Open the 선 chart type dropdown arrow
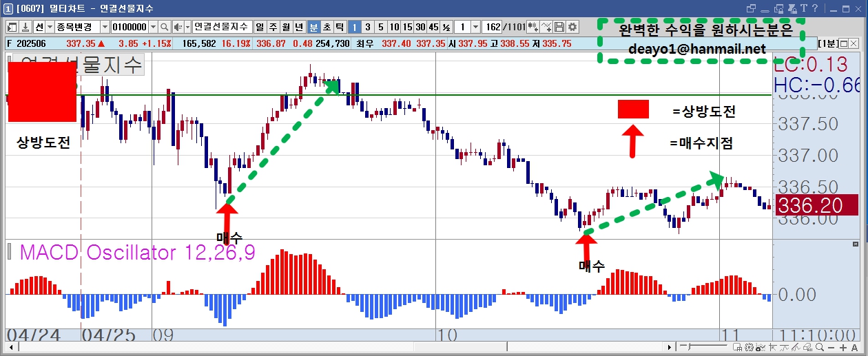The height and width of the screenshot is (356, 868). pyautogui.click(x=50, y=27)
